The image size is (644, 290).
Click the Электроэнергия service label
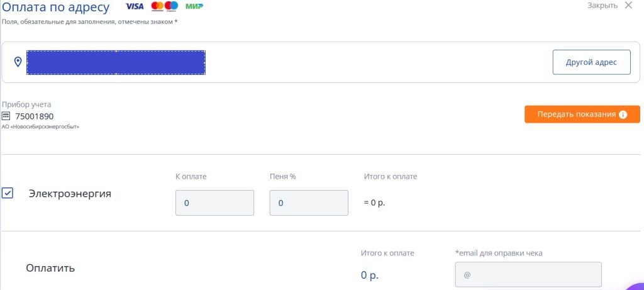(70, 194)
